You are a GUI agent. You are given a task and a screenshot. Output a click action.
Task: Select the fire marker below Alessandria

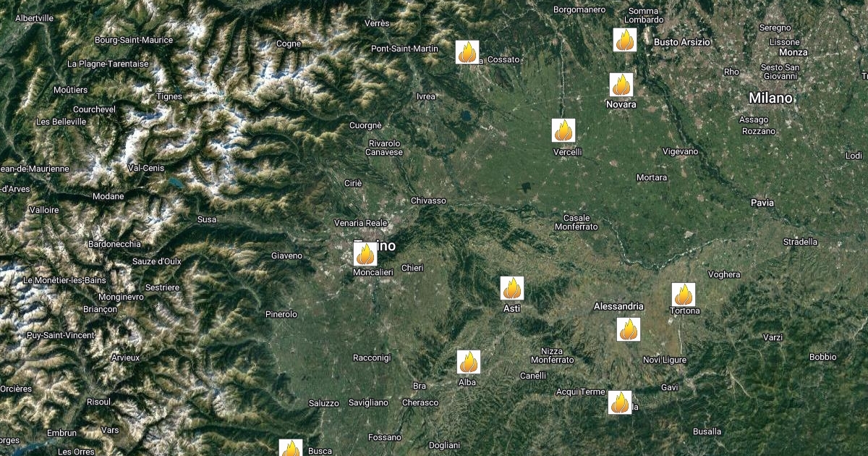629,329
